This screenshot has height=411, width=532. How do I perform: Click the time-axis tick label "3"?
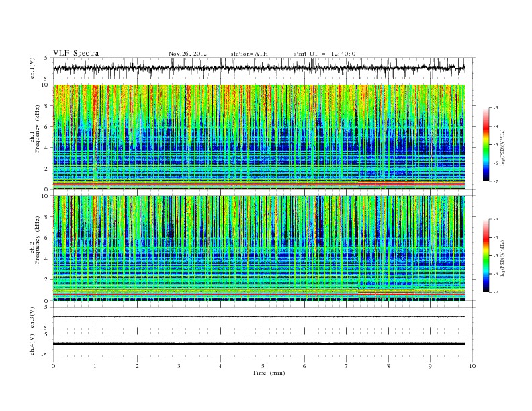point(179,366)
